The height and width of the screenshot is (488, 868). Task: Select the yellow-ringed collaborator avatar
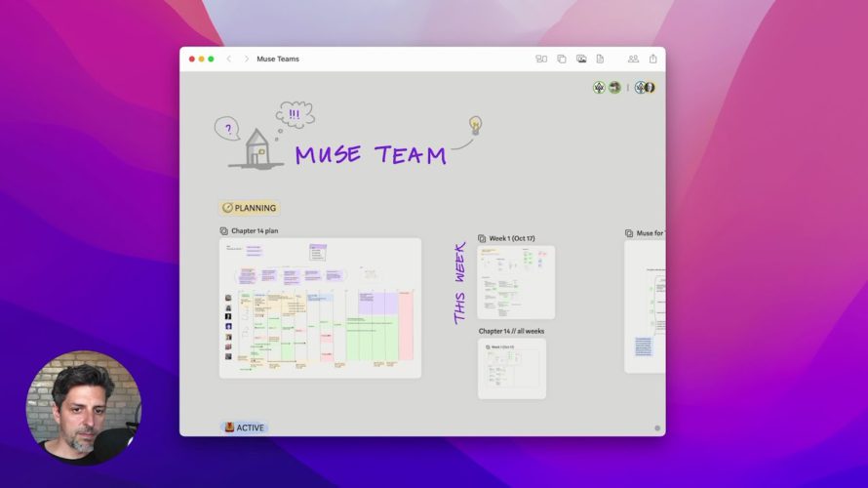[x=651, y=88]
